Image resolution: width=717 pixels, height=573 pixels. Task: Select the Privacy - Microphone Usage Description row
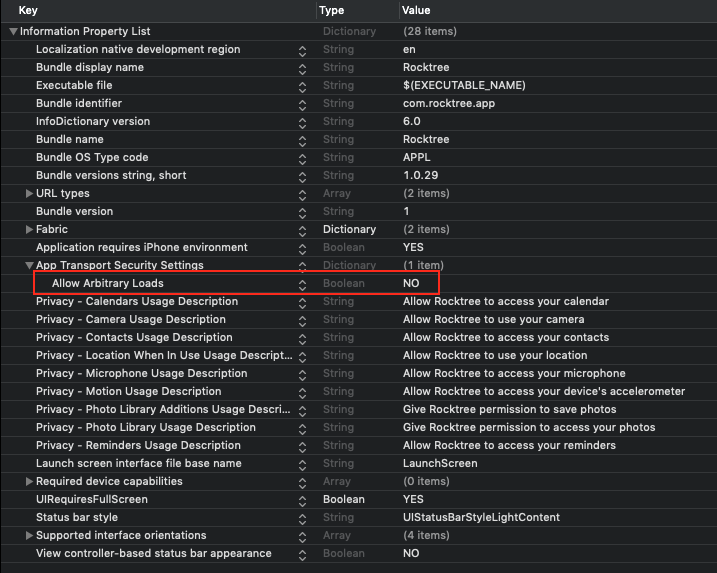358,374
